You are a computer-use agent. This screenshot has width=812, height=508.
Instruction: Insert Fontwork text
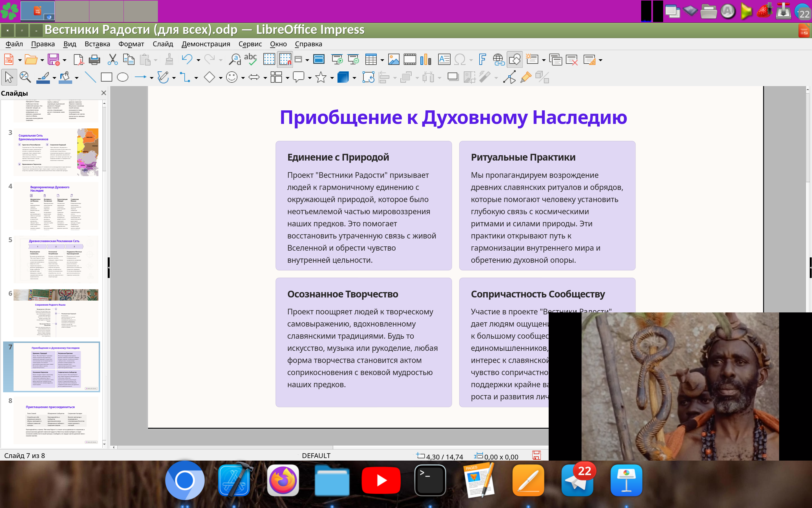(x=482, y=60)
